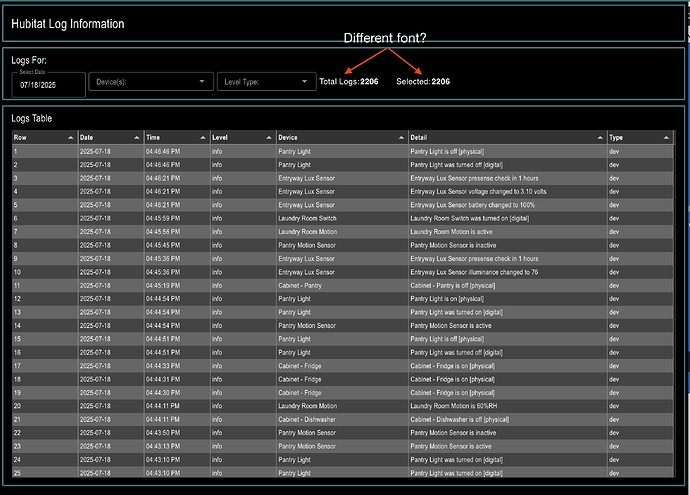Click time '04:44:31 PM' in row 18
690x495 pixels.
tap(163, 379)
